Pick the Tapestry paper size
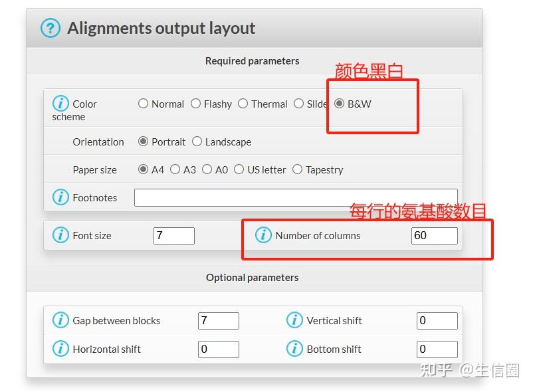 tap(297, 169)
